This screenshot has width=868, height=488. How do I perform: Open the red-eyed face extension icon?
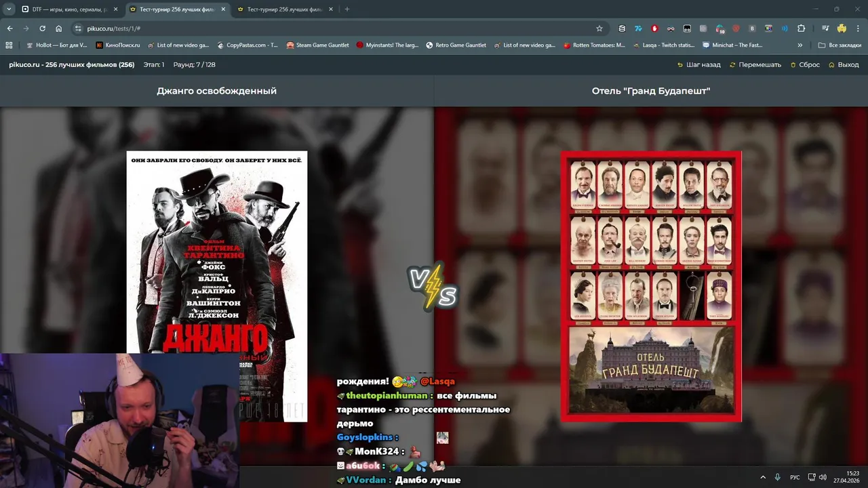671,28
